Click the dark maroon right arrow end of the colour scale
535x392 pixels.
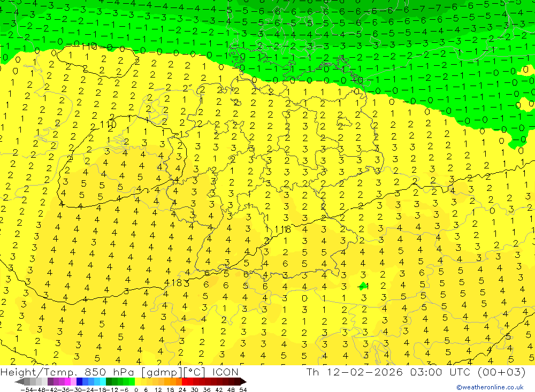coord(243,381)
